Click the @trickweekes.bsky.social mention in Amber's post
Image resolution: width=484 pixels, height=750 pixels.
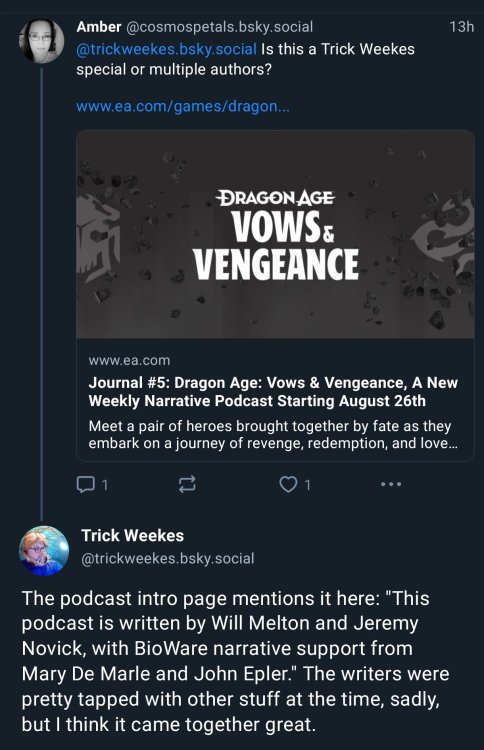(x=166, y=49)
